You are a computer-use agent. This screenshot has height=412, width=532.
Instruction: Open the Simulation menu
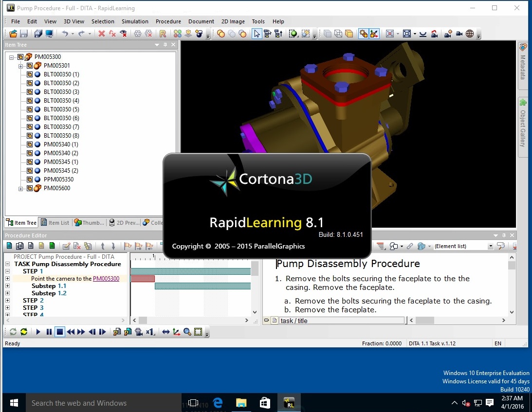pos(135,21)
